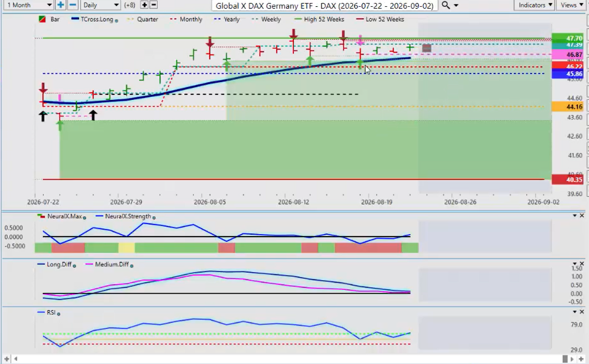Close the RSI indicator panel
Screen dimensions: 589x364
tap(582, 312)
